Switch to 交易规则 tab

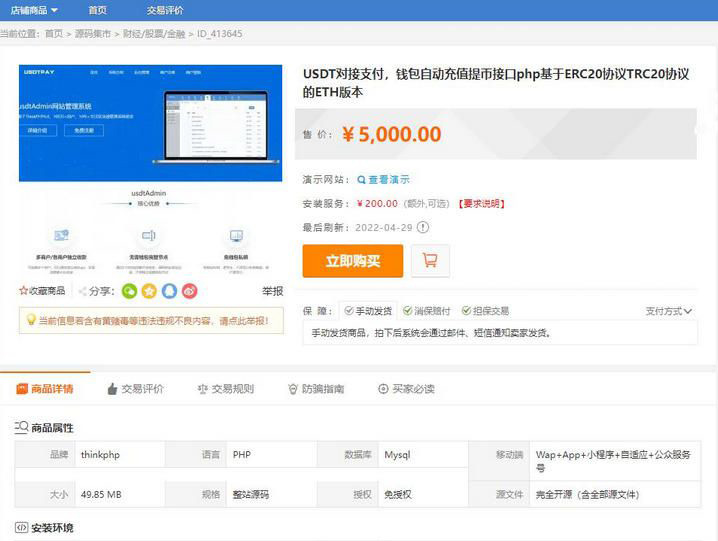[x=226, y=389]
